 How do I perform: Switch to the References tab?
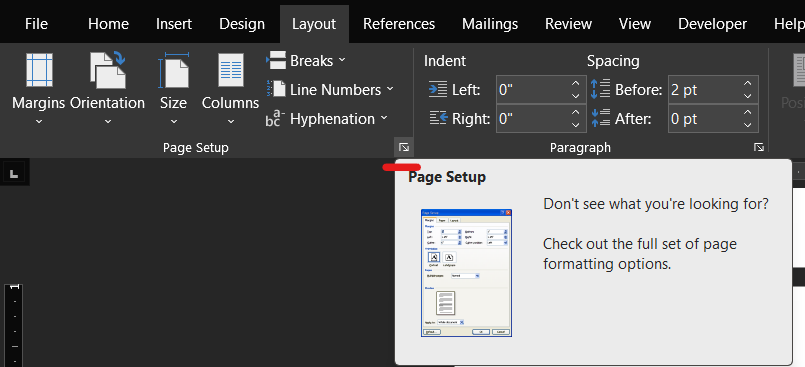[x=399, y=24]
